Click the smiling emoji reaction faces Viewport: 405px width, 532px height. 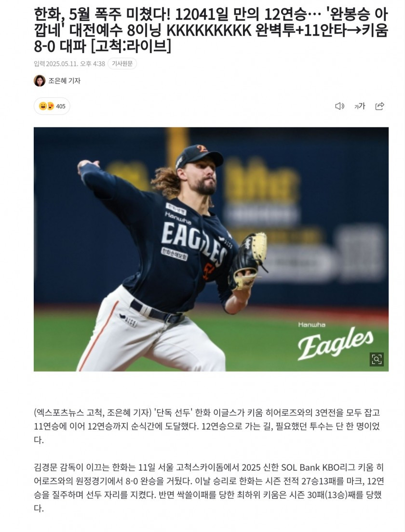click(x=46, y=106)
